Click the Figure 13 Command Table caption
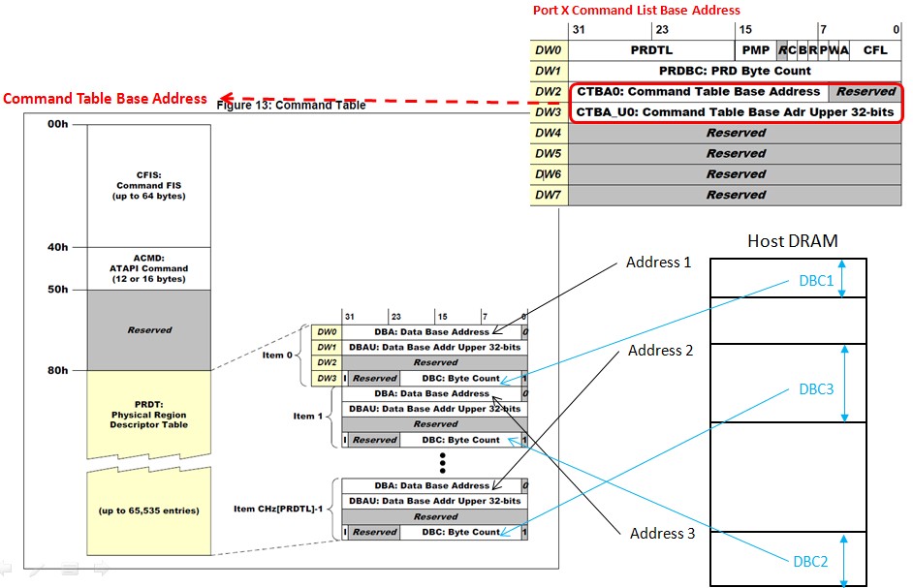 pos(290,105)
